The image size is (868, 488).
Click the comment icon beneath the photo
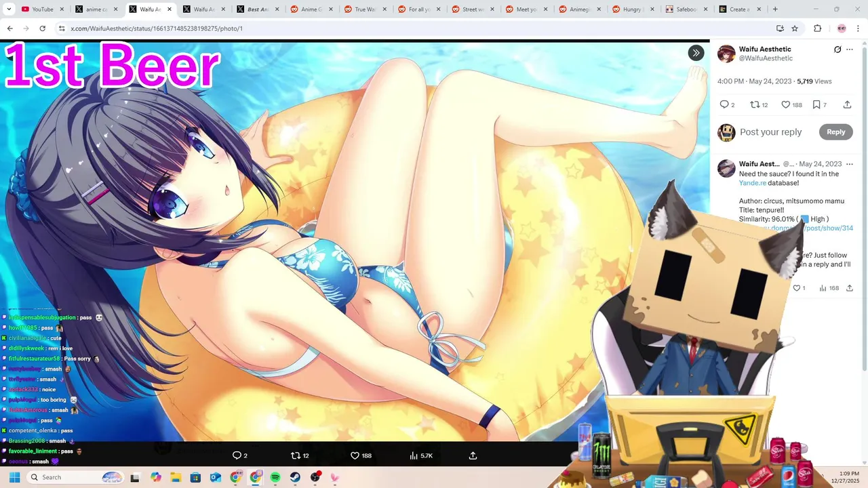click(237, 455)
